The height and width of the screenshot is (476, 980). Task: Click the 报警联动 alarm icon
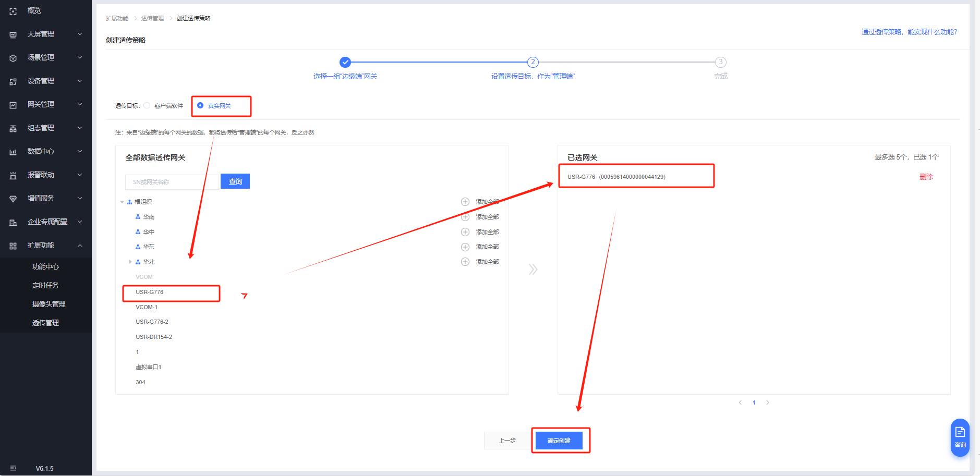point(13,175)
